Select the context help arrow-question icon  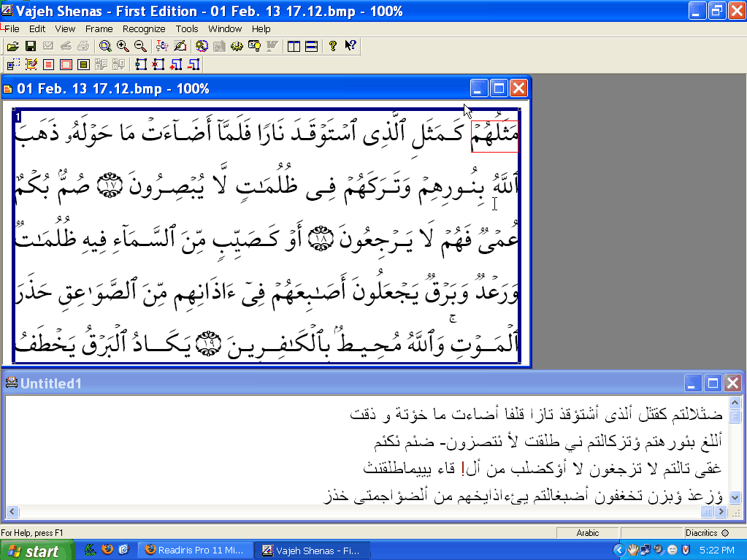[x=350, y=46]
